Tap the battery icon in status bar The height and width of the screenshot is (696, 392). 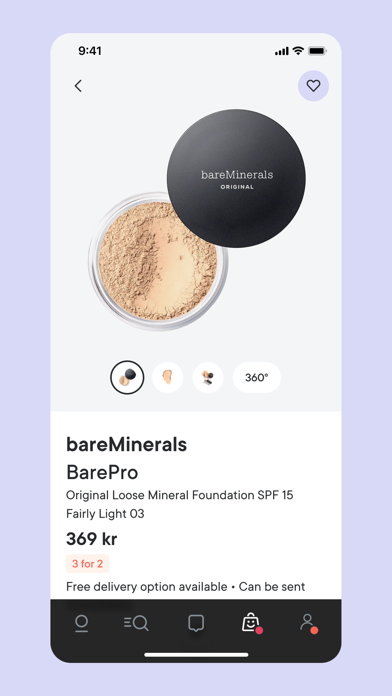317,51
